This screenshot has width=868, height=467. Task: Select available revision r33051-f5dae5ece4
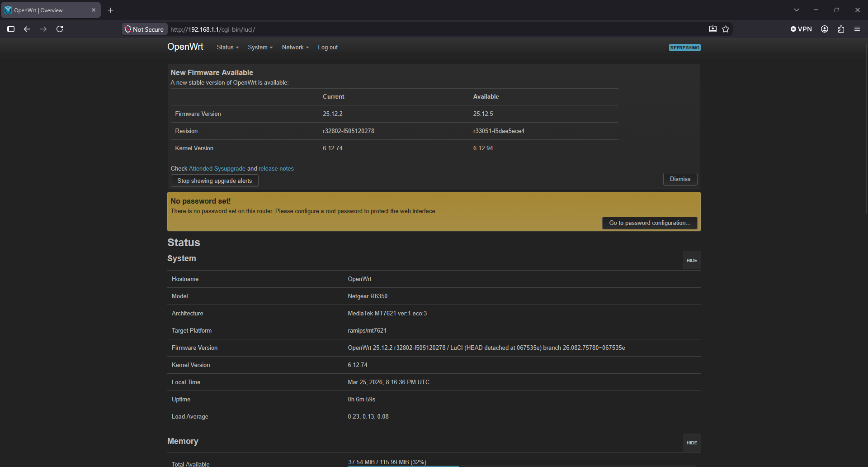click(x=499, y=131)
